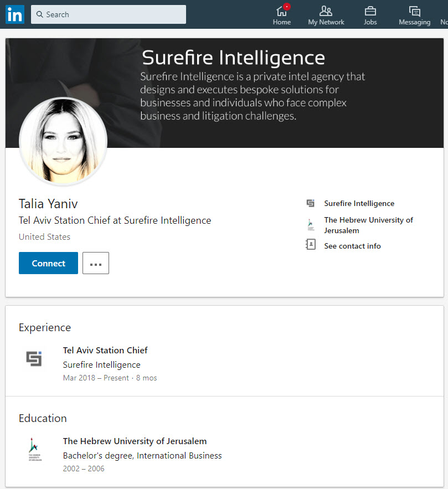This screenshot has width=448, height=489.
Task: Open Surefire Intelligence company link in summary
Action: (359, 203)
